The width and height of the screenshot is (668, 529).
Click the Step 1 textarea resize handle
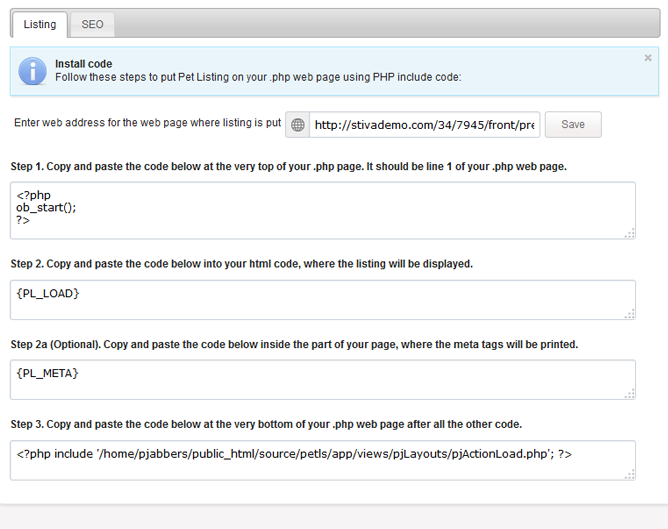click(630, 233)
